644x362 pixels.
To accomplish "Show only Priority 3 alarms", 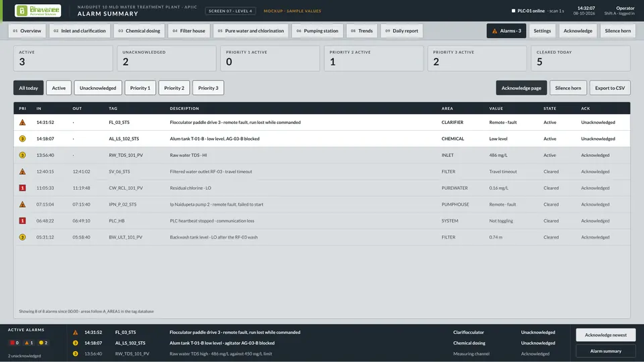I will click(x=208, y=88).
